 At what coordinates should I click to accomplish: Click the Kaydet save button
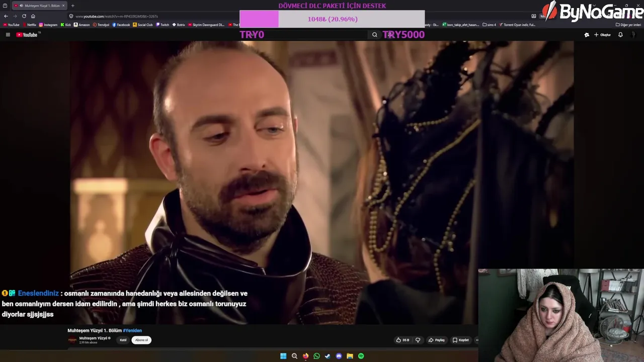click(460, 340)
